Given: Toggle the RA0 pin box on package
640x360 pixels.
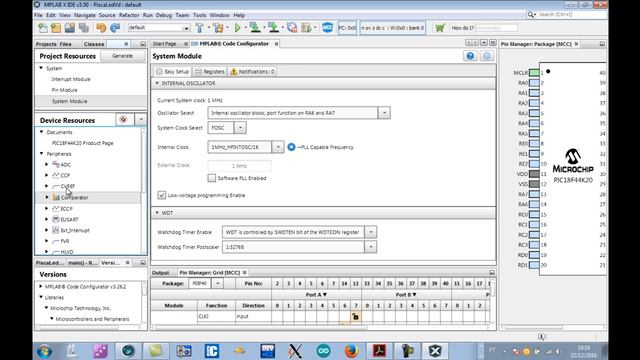Looking at the screenshot, I should tap(534, 83).
